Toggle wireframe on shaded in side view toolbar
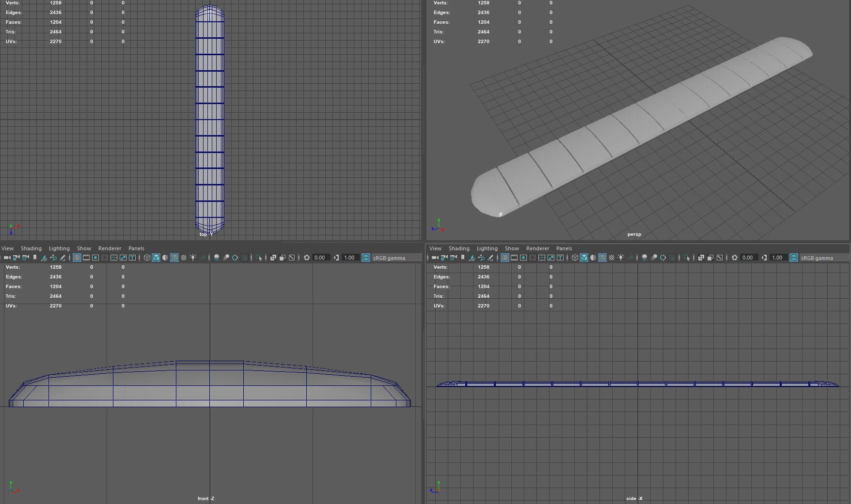The width and height of the screenshot is (851, 504). [602, 258]
